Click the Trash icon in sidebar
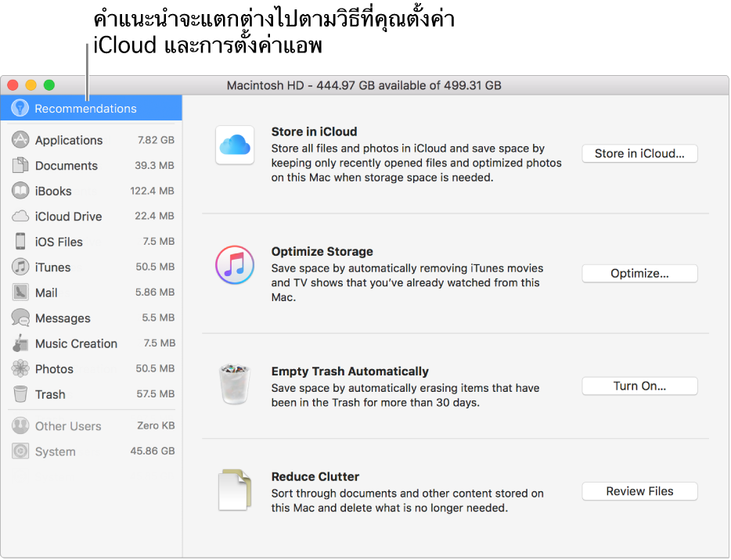This screenshot has width=731, height=560. click(20, 394)
